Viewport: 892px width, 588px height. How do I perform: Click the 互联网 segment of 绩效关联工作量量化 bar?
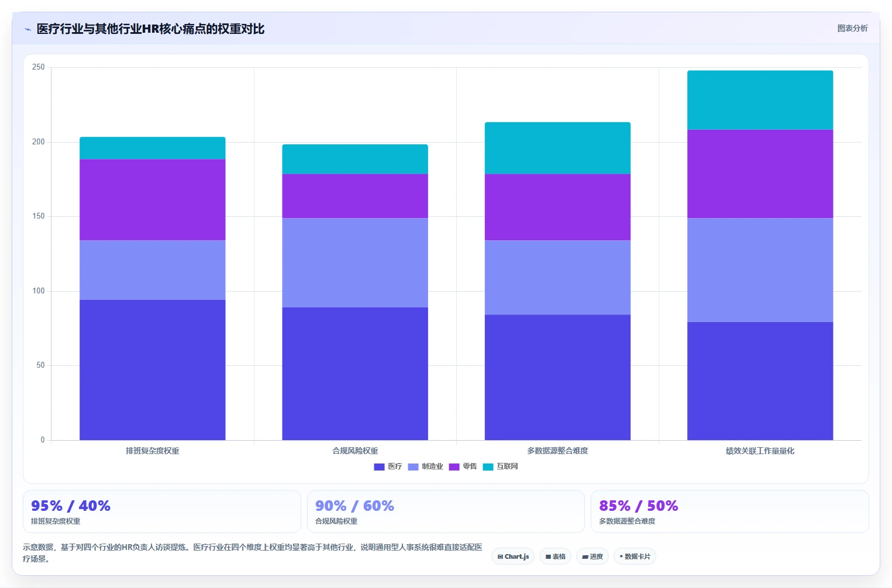pos(760,100)
